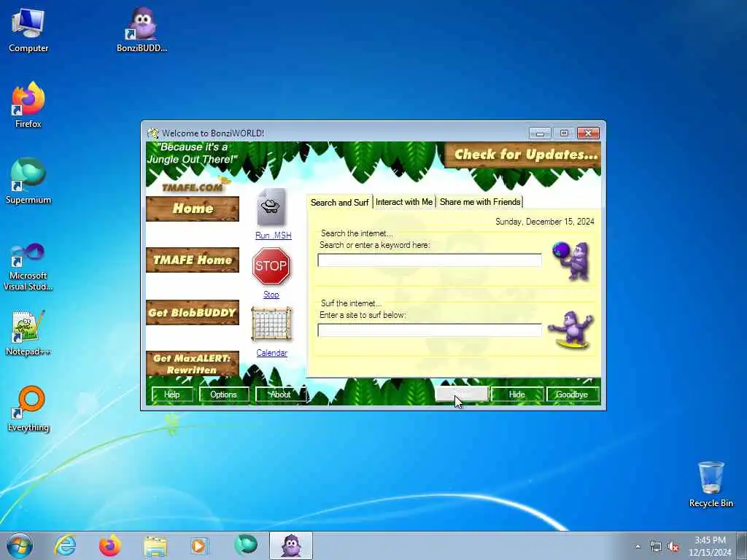Focus the search keyword input field
Screen dimensions: 747x560
(x=429, y=260)
